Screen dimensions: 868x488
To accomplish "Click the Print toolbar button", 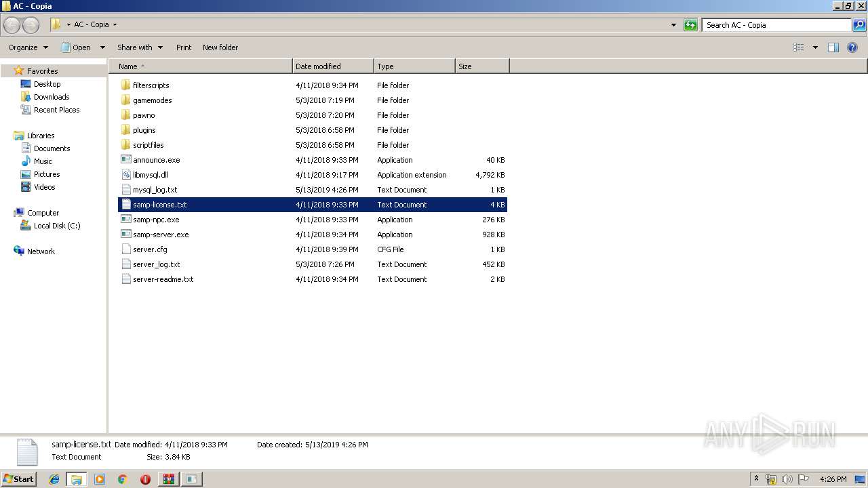I will 184,47.
